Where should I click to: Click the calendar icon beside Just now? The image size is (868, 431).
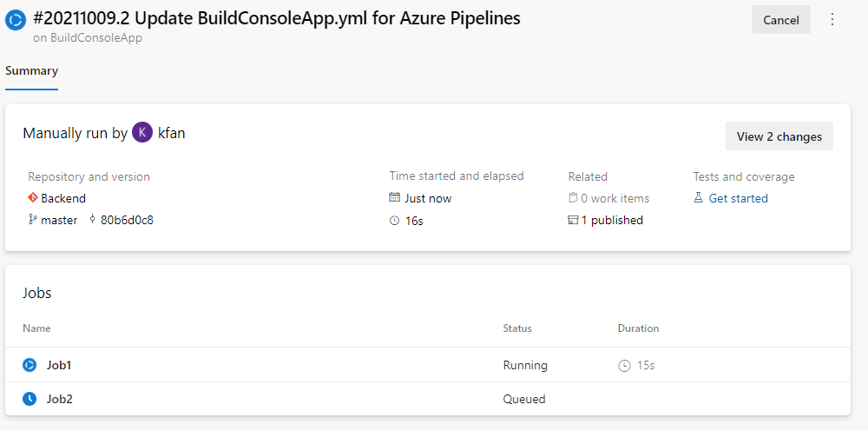point(395,198)
